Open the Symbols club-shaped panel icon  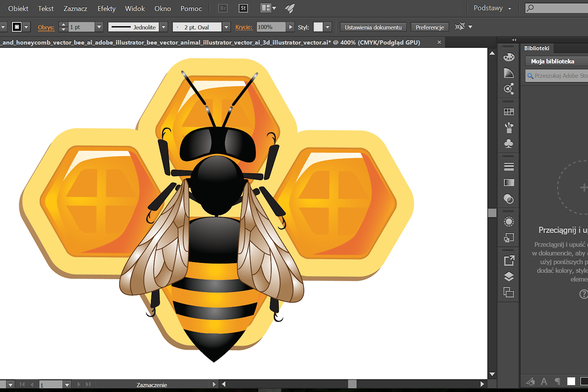(x=509, y=143)
